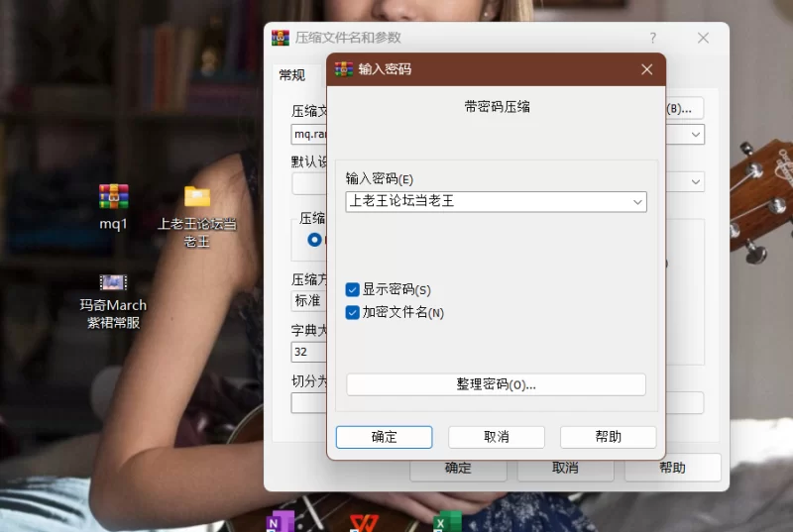Click 整理密码 button
Viewport: 793px width, 532px height.
(496, 384)
